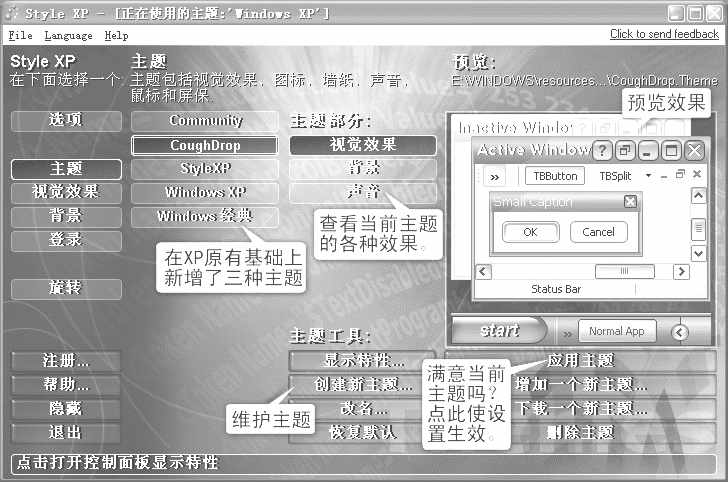Click 应用主题 apply theme button
Viewport: 728px width, 482px height.
coord(580,361)
